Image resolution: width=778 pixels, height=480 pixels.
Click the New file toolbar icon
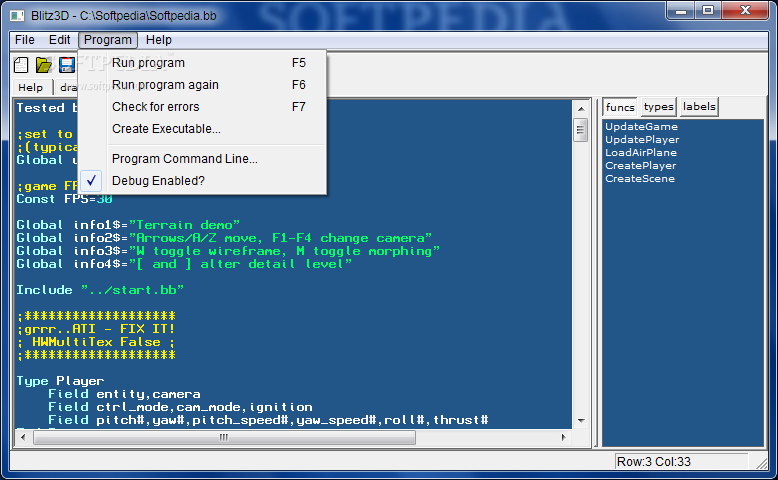point(21,65)
